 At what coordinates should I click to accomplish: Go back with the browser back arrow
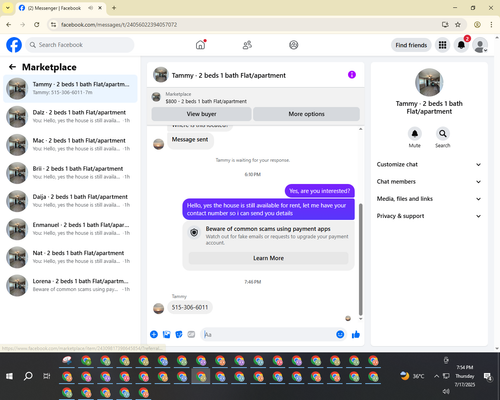point(9,25)
